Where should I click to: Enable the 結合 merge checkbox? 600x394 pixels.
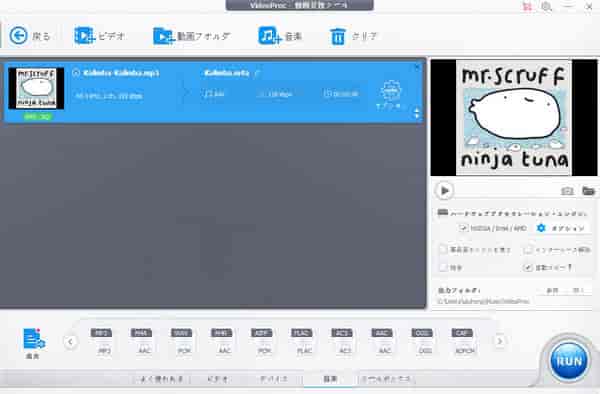443,267
